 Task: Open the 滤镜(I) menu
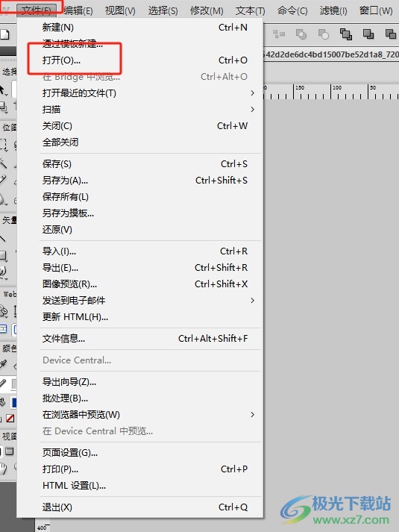(x=333, y=11)
